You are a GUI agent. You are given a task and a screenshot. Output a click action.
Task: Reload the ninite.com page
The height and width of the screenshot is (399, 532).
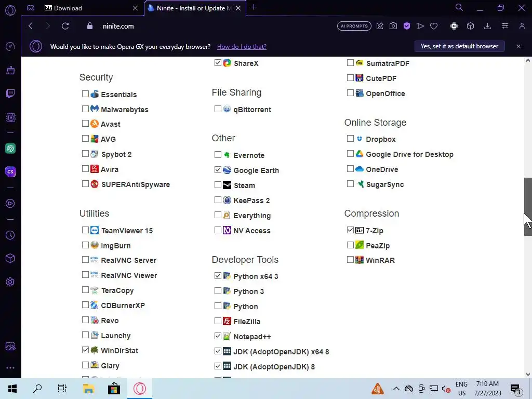pos(65,26)
